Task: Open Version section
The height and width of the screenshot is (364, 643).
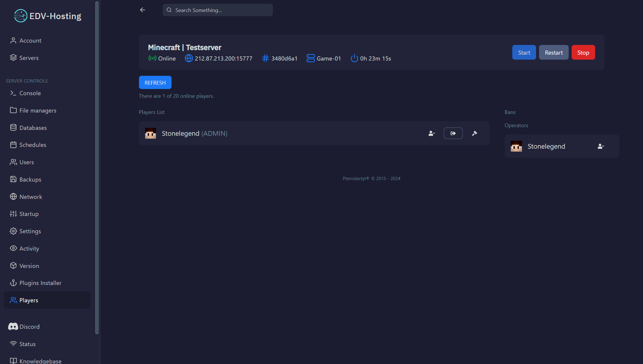Action: tap(47, 266)
